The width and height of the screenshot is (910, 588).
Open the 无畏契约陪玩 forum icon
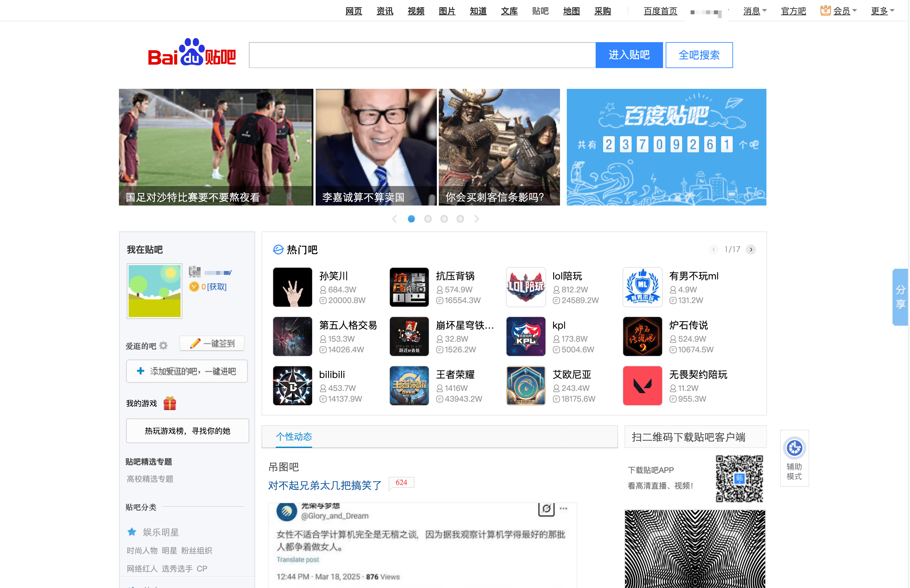[642, 386]
